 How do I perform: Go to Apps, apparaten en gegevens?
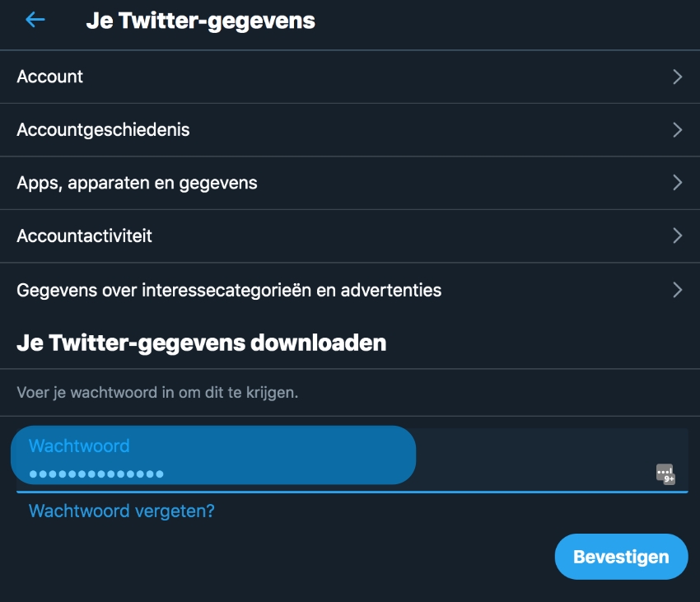coord(137,183)
